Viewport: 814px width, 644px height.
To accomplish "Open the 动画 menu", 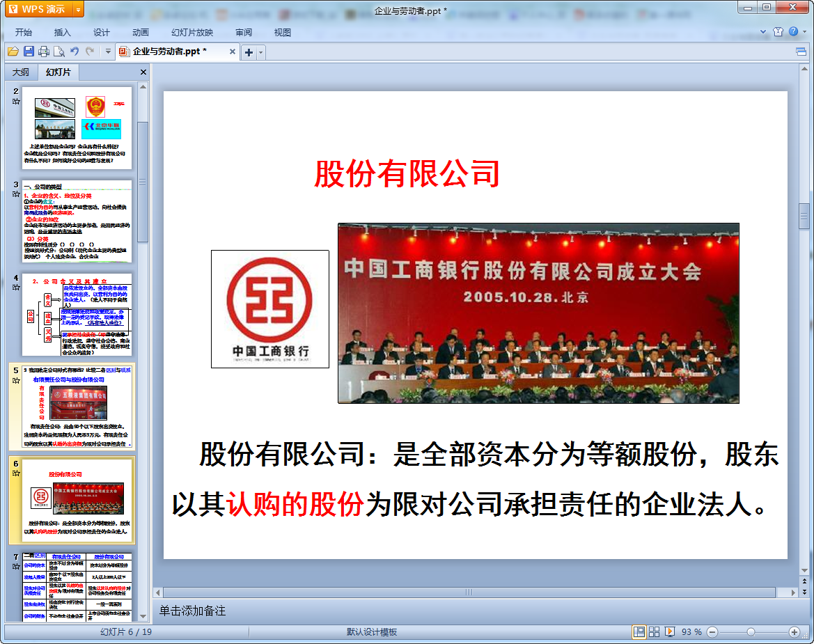I will [140, 32].
